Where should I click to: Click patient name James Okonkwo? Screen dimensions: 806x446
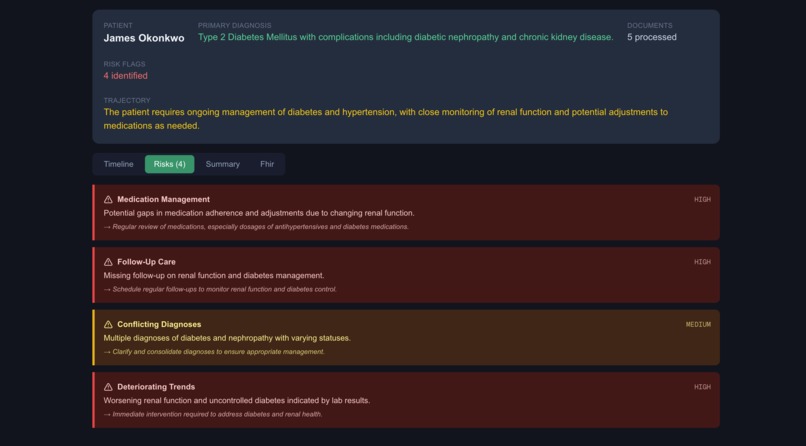[144, 38]
